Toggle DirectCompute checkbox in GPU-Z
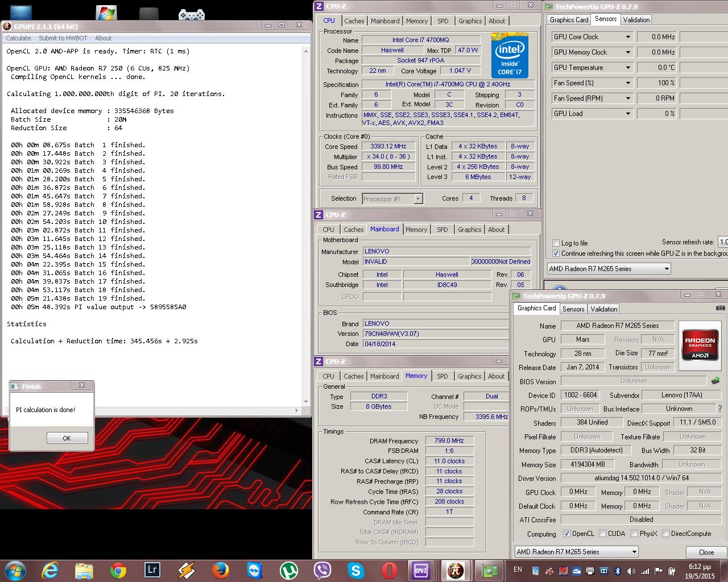728x582 pixels. coord(665,534)
